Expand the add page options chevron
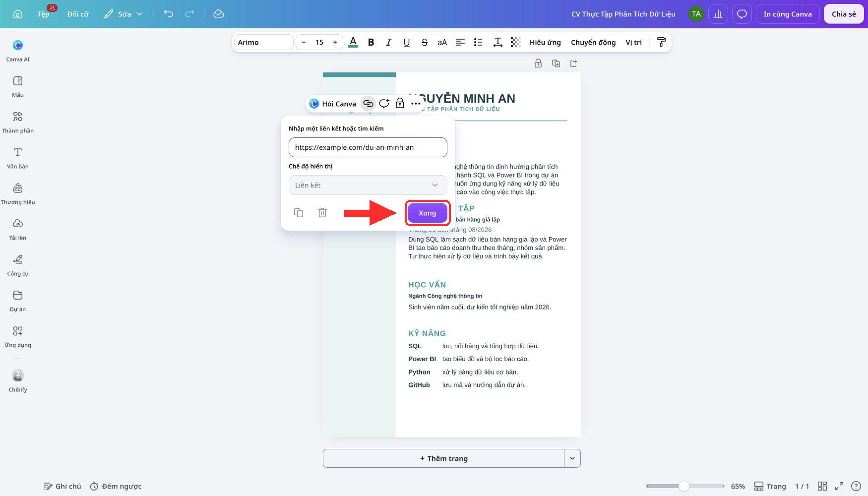868x496 pixels. click(x=572, y=458)
